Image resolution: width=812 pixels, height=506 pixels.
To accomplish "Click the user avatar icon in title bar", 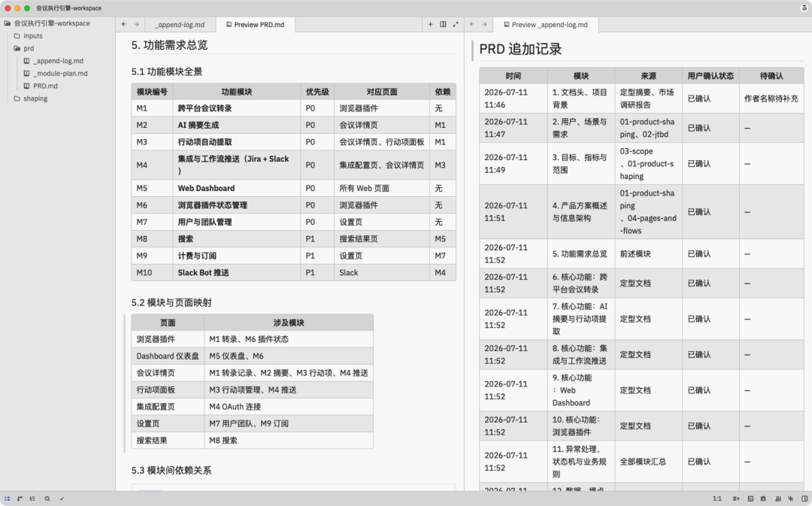I will [x=804, y=8].
